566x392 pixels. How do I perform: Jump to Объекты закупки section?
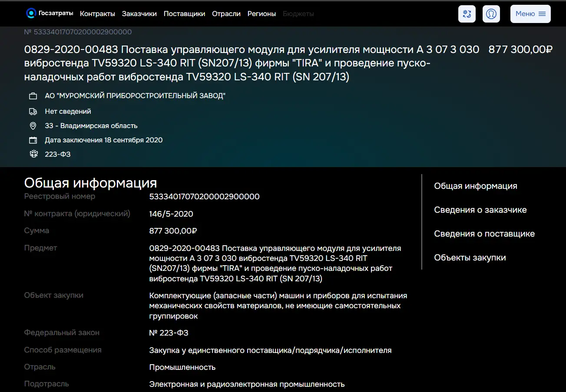[x=470, y=258]
